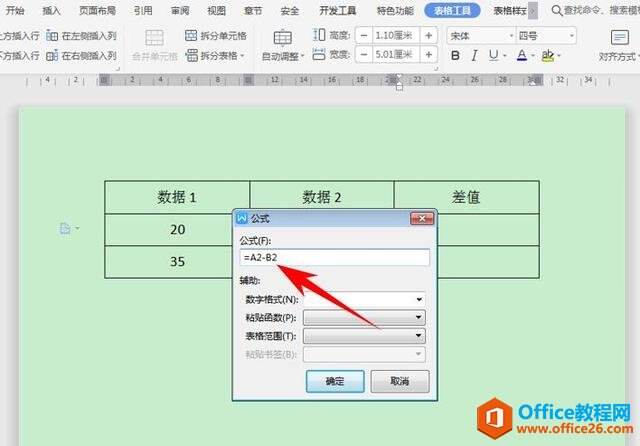Image resolution: width=640 pixels, height=446 pixels.
Task: Apply the font color A button
Action: pos(522,55)
